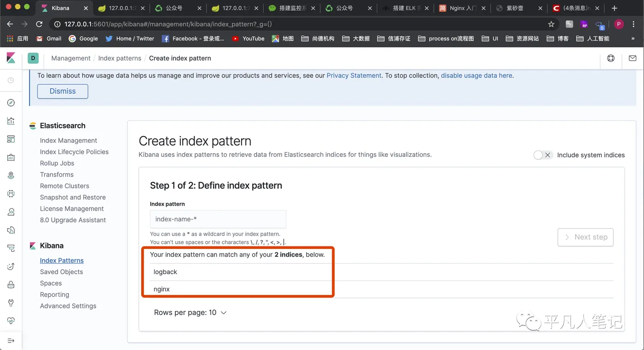Open the 大数据 bookmark folder
The height and width of the screenshot is (350, 644).
[x=356, y=39]
